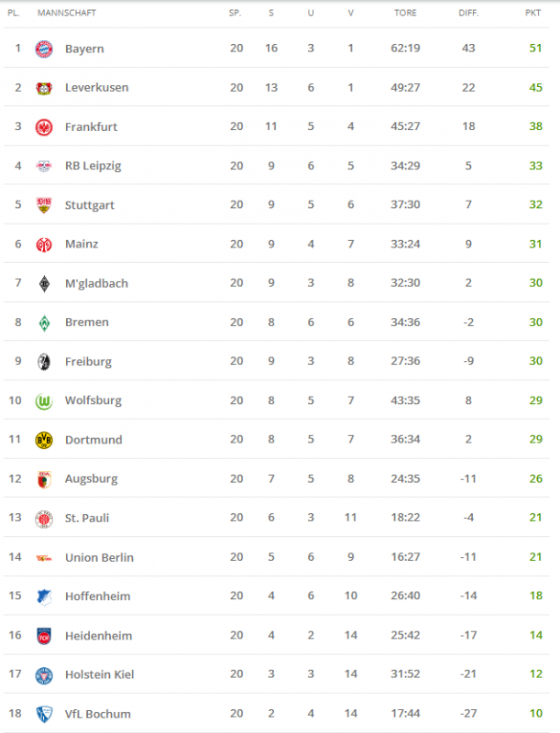
Task: Select the M'gladbach diamond logo
Action: click(x=44, y=284)
